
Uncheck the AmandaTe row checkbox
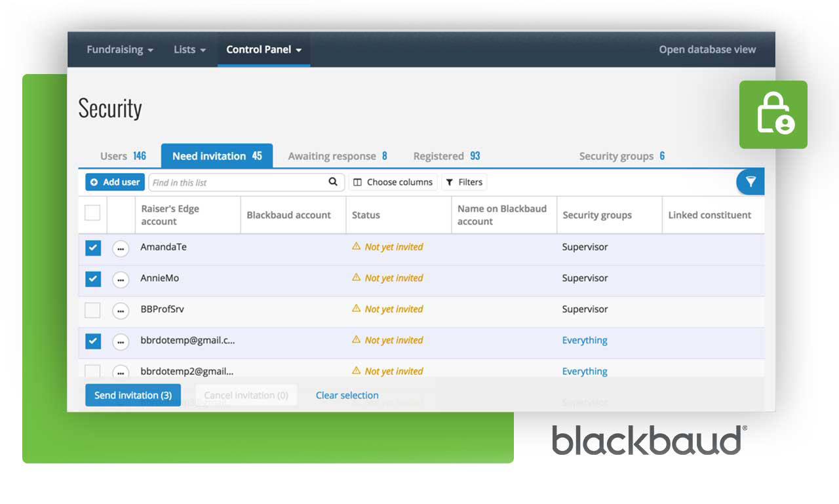(93, 248)
